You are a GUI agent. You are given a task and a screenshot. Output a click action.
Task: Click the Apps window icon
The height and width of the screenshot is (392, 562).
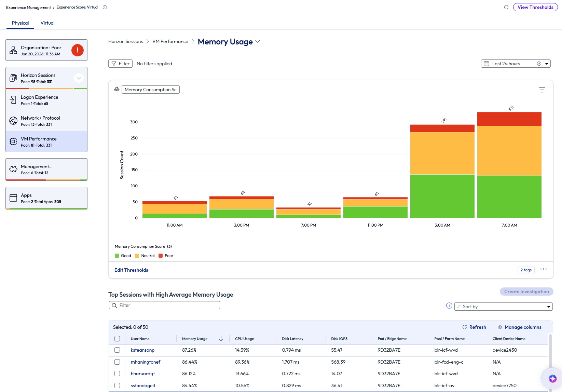click(13, 198)
